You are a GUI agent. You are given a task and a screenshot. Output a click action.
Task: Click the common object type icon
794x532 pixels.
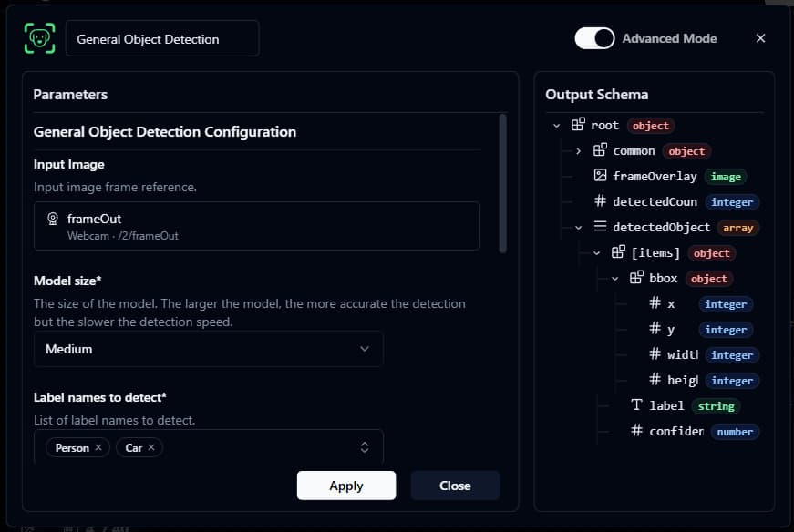(x=600, y=149)
